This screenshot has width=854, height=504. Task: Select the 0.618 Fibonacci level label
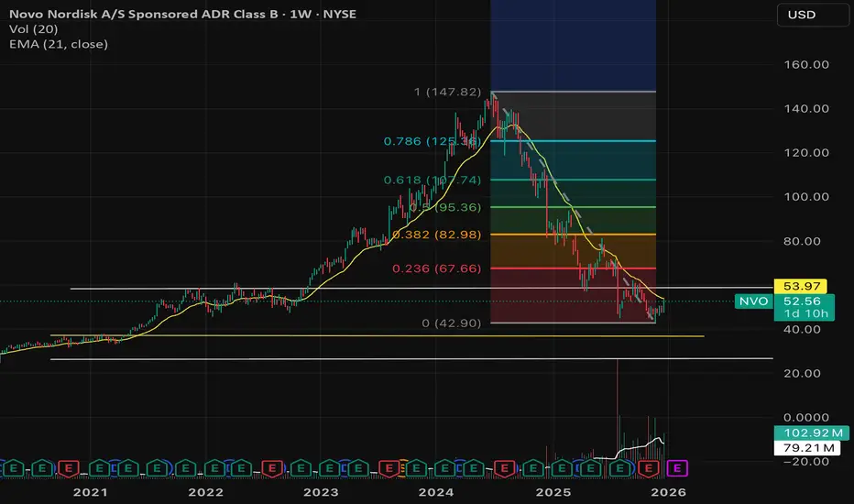(432, 181)
